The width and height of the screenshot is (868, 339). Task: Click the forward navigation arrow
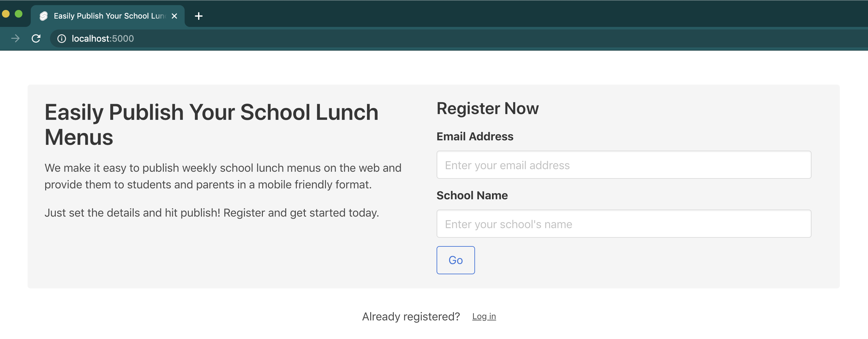point(15,38)
